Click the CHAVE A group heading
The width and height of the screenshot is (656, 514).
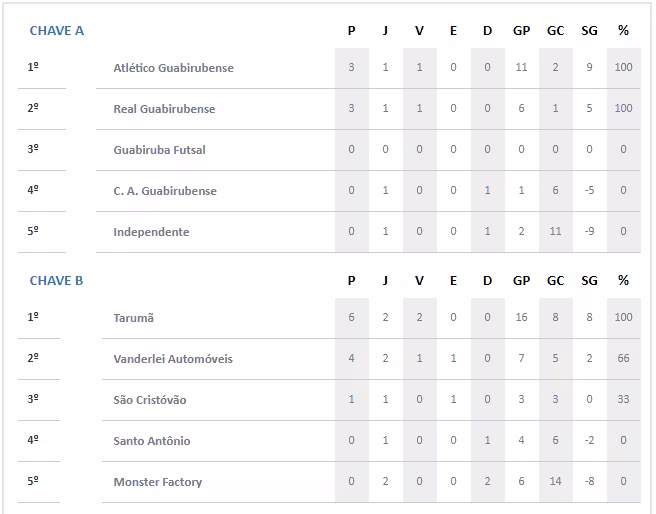tap(56, 31)
